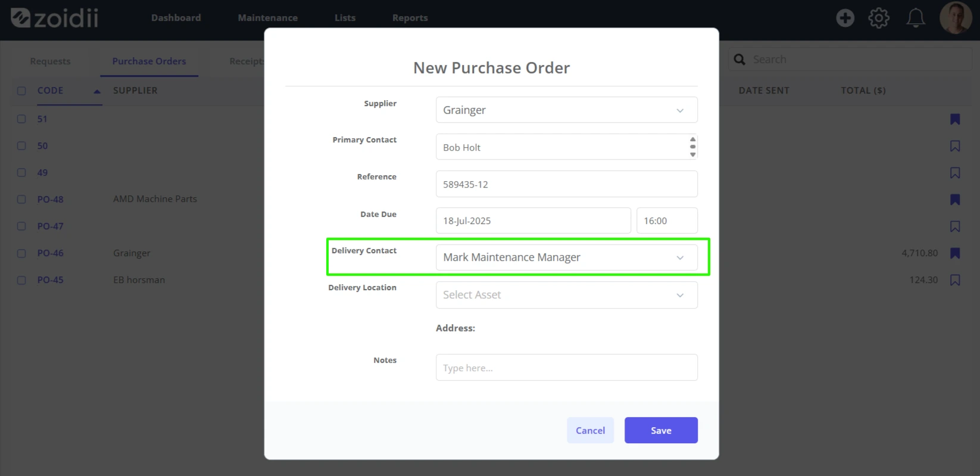The height and width of the screenshot is (476, 980).
Task: Click the CODE column sort arrow
Action: [96, 91]
